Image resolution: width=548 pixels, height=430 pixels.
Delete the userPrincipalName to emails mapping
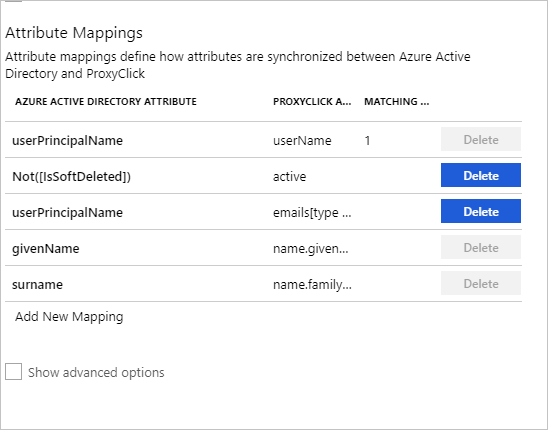tap(481, 211)
